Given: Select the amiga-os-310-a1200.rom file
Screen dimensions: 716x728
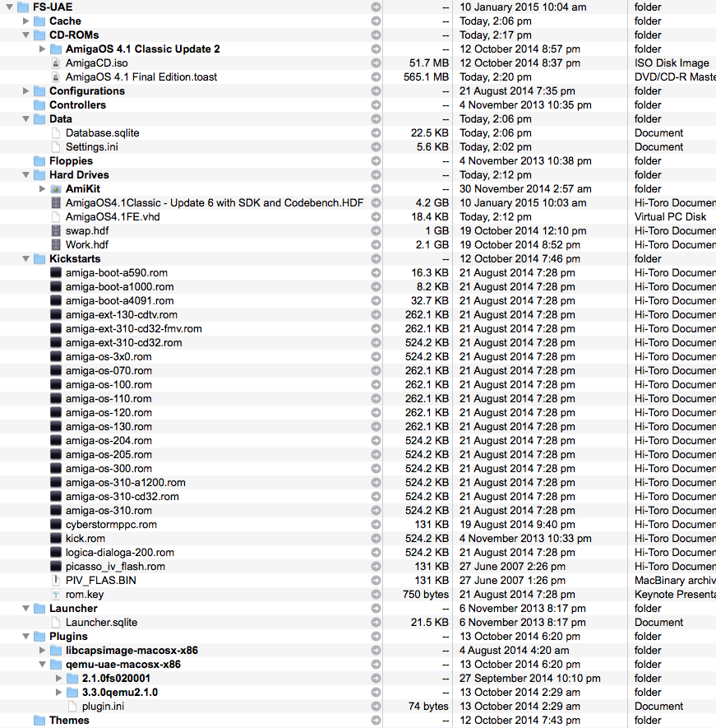Looking at the screenshot, I should click(x=125, y=482).
